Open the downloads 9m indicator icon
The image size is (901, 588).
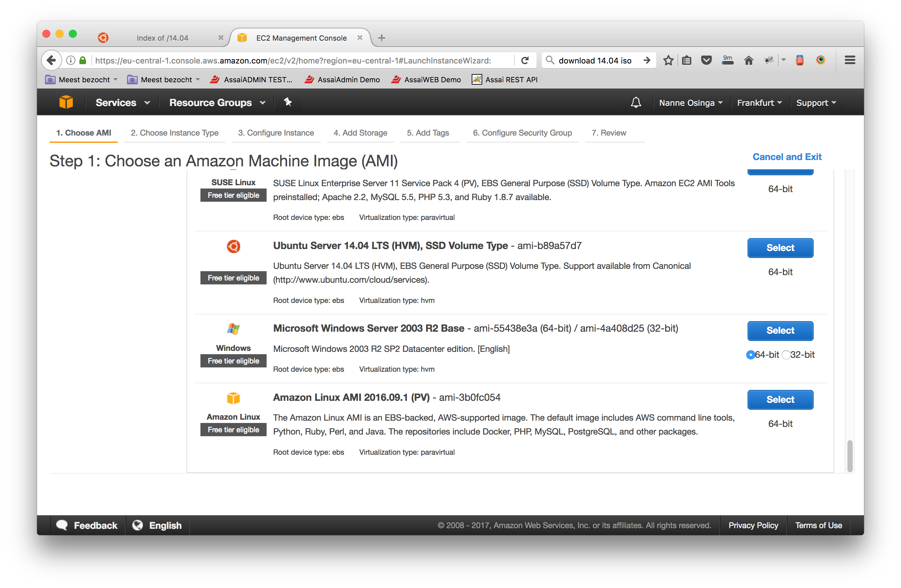coord(727,60)
